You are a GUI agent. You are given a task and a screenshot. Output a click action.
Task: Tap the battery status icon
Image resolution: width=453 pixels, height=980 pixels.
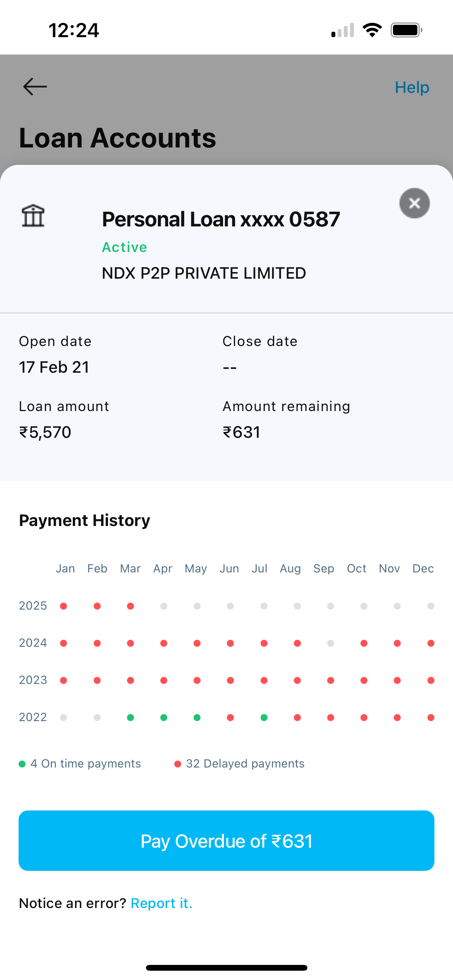click(406, 30)
